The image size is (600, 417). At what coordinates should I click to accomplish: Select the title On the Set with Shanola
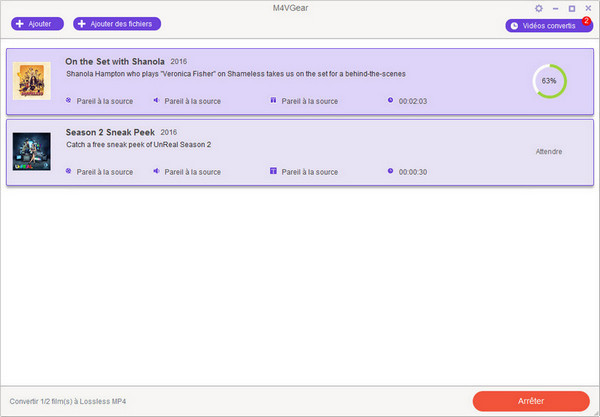pyautogui.click(x=115, y=62)
